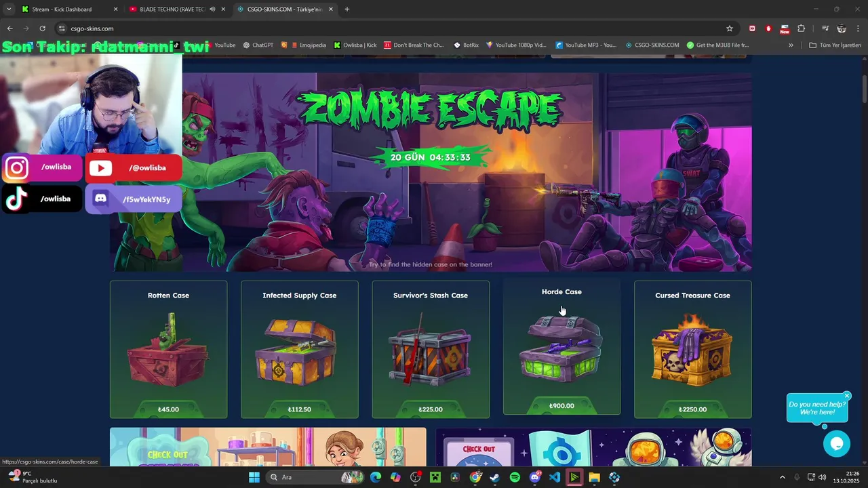This screenshot has width=868, height=488.
Task: Open Spotify from the taskbar
Action: coord(515,477)
